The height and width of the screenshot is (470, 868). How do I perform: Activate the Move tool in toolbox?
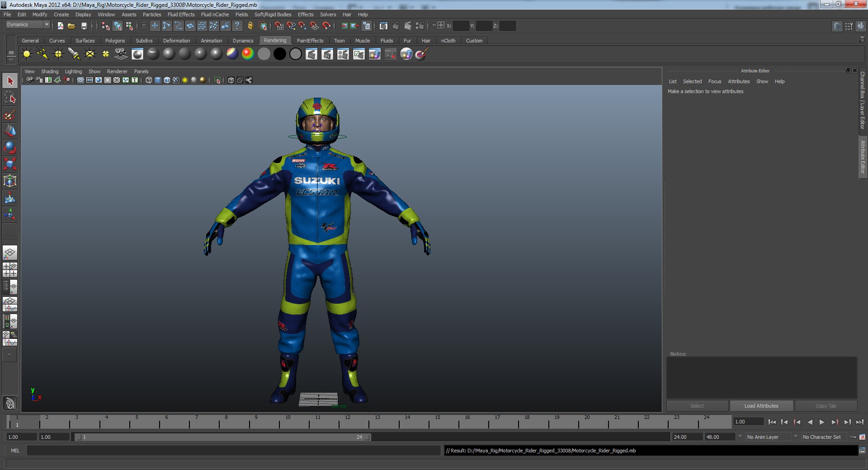click(10, 131)
